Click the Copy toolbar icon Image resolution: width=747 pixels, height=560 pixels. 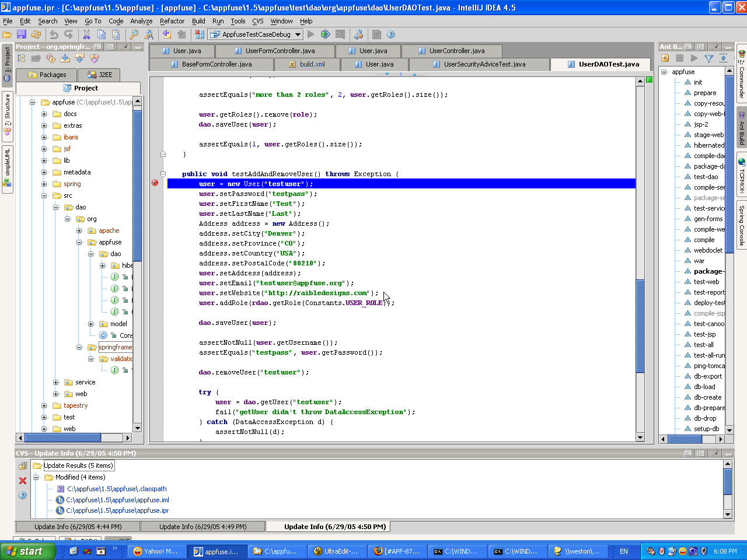pos(101,35)
